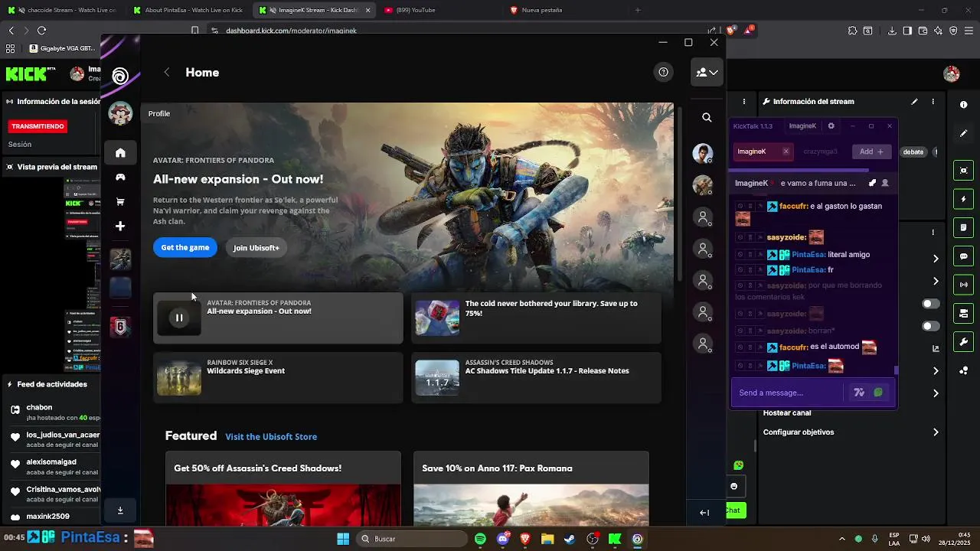Click the Add + button in KickTalk
The height and width of the screenshot is (551, 980).
tap(872, 152)
